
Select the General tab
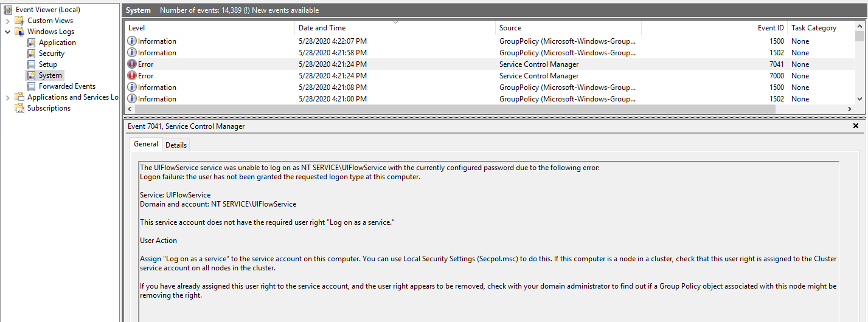[x=146, y=144]
